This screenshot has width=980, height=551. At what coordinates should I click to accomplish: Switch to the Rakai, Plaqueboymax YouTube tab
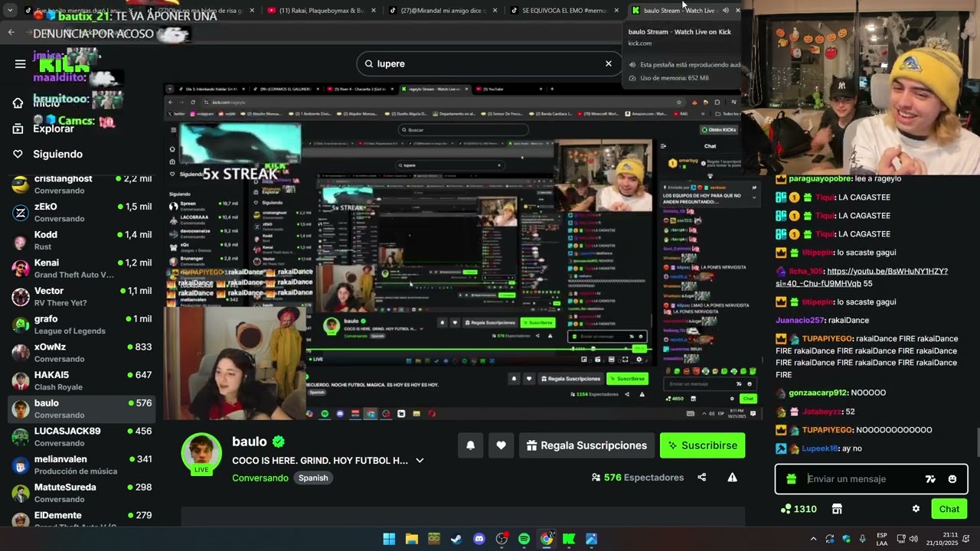click(322, 10)
